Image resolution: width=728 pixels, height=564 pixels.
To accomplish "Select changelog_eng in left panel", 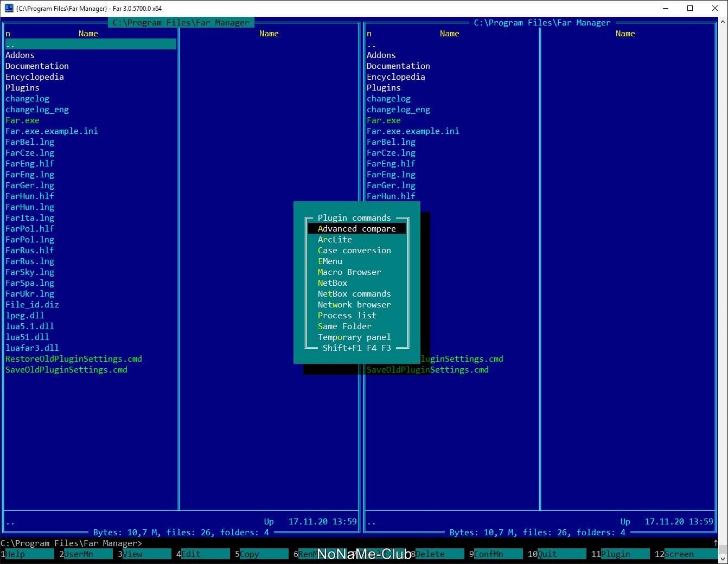I will [37, 110].
